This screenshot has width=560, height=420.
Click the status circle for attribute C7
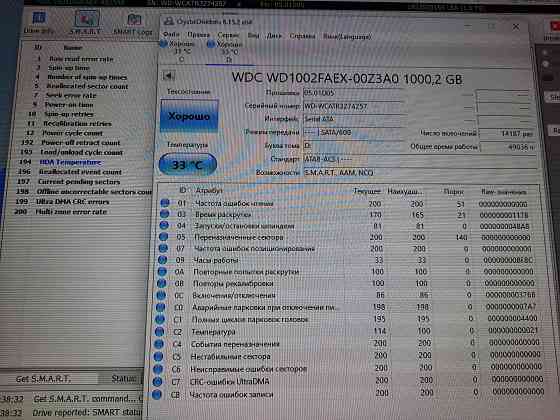157,382
